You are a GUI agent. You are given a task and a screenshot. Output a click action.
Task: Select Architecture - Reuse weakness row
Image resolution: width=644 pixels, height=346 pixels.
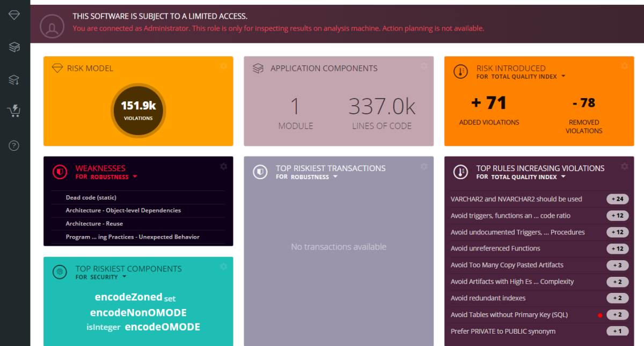coord(94,224)
